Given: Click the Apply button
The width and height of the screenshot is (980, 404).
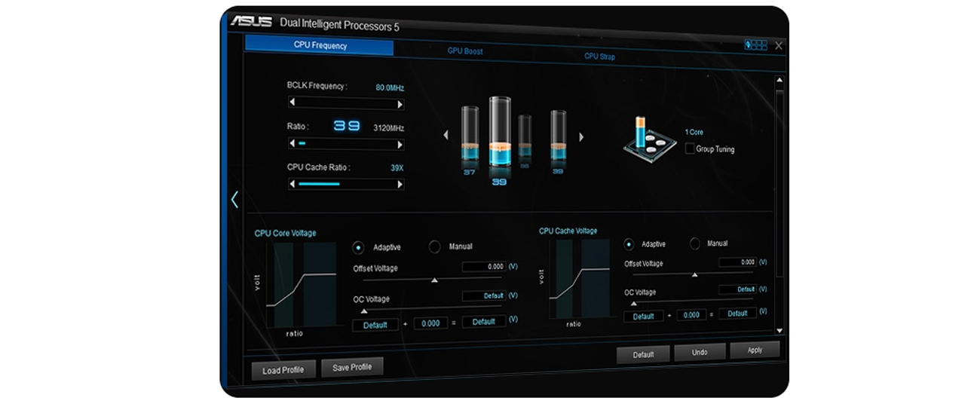Looking at the screenshot, I should tap(755, 350).
